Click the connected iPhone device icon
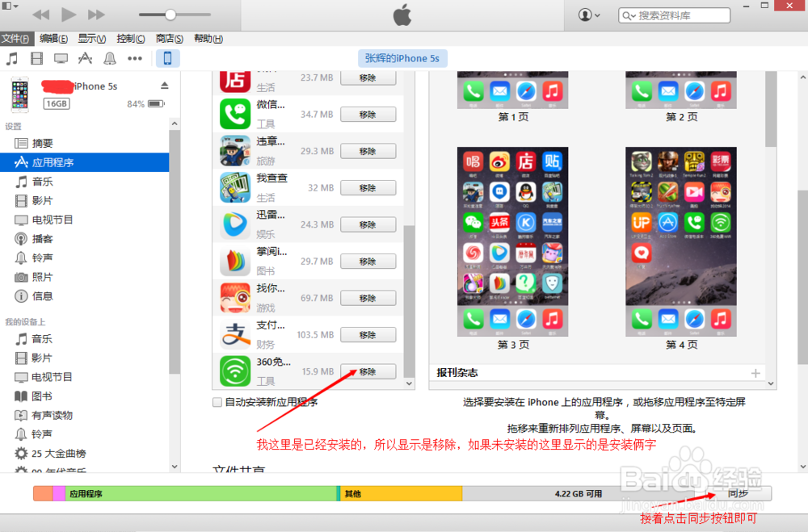Image resolution: width=808 pixels, height=532 pixels. point(167,57)
